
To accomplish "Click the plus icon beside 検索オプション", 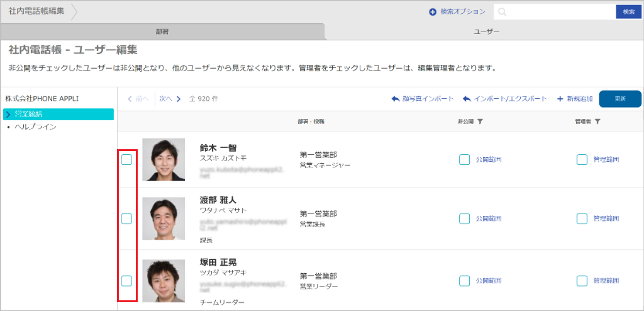I will coord(433,12).
